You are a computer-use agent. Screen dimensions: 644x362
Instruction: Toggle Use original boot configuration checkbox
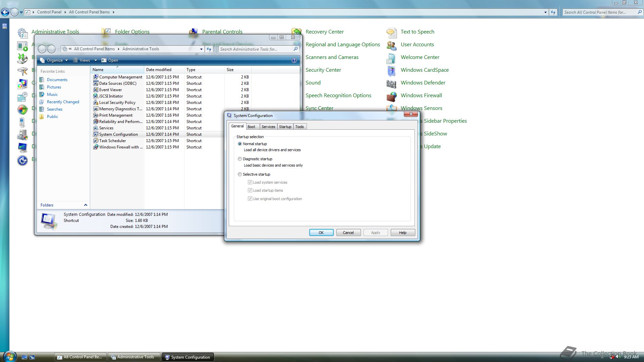[250, 199]
